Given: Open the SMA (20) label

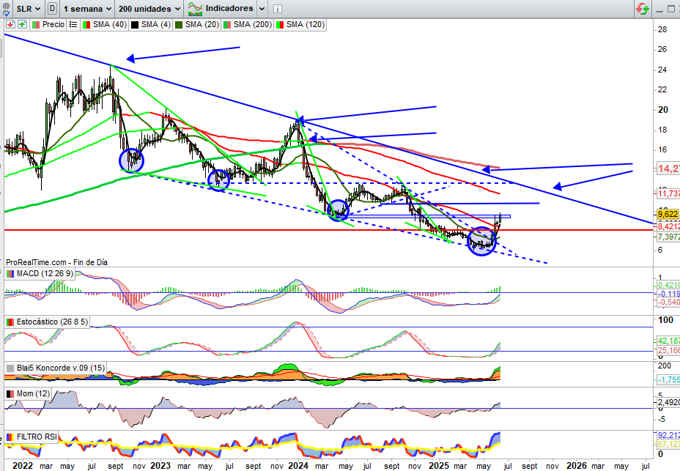Looking at the screenshot, I should pyautogui.click(x=202, y=25).
